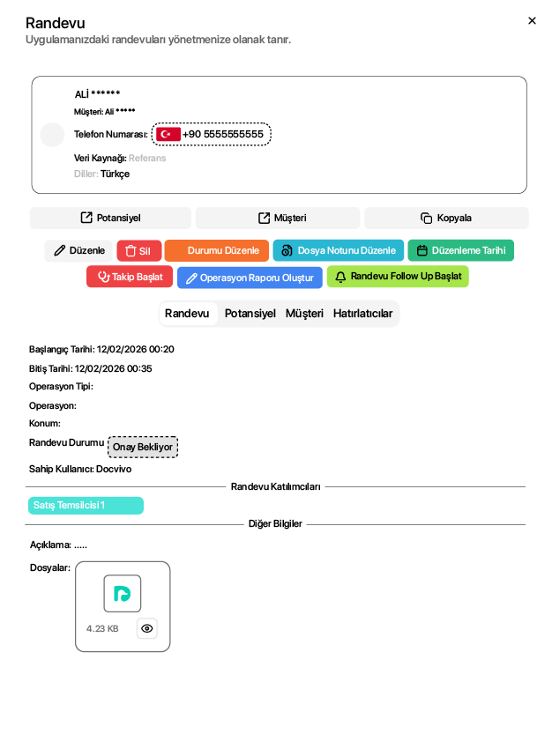Click the Düzenle pencil button
This screenshot has width=552, height=756.
[x=79, y=250]
